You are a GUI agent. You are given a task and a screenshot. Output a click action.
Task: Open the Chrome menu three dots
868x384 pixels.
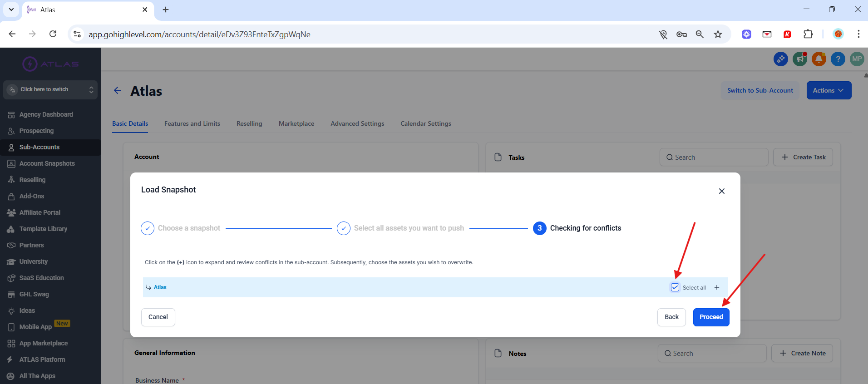pyautogui.click(x=858, y=34)
